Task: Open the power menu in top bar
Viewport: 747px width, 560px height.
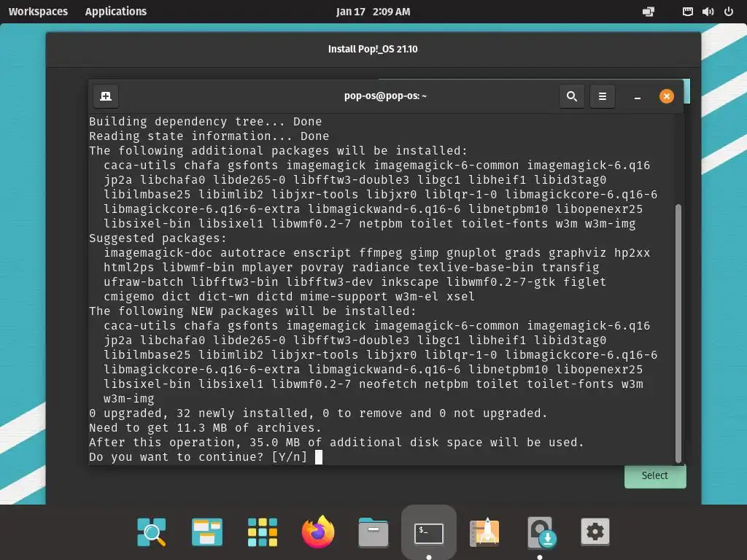Action: 729,12
